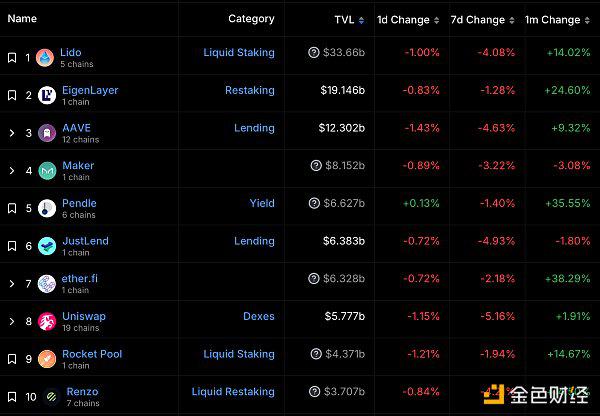
Task: Click the Pendle protocol logo
Action: [x=47, y=208]
